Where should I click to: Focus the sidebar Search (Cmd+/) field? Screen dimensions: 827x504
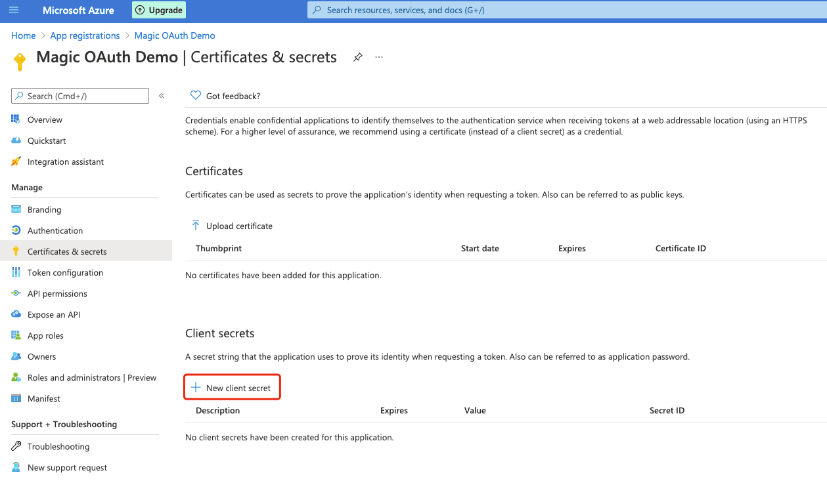pos(80,96)
